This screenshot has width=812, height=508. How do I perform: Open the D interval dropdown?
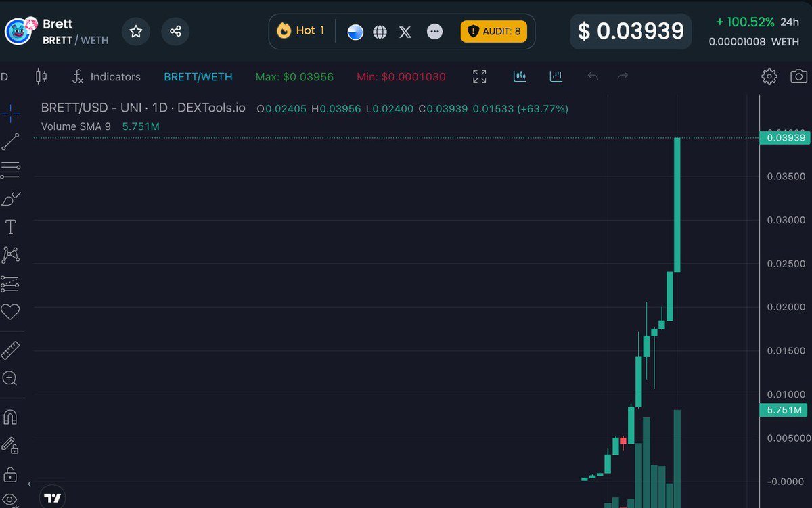pyautogui.click(x=5, y=76)
